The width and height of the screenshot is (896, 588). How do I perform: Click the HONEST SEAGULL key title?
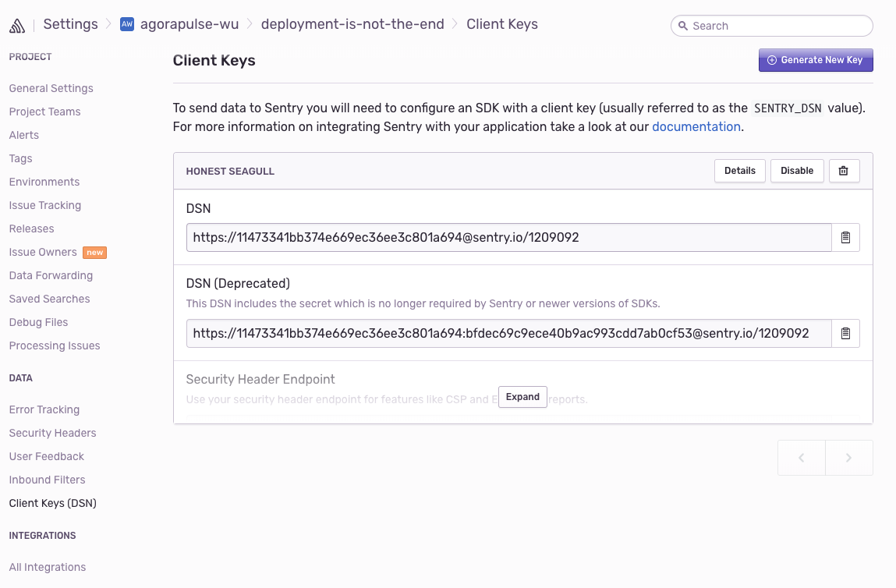tap(230, 172)
